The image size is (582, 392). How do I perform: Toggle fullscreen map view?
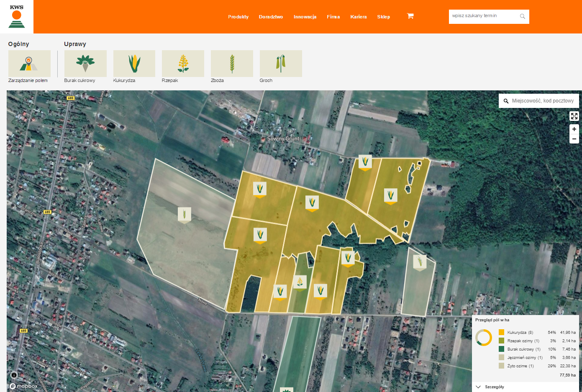[574, 116]
